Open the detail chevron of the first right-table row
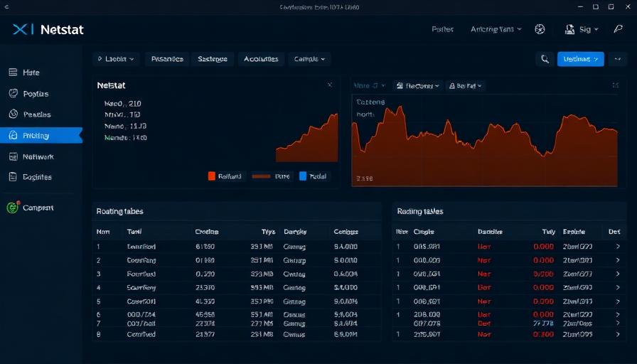Screen dimensions: 637x364 point(618,246)
